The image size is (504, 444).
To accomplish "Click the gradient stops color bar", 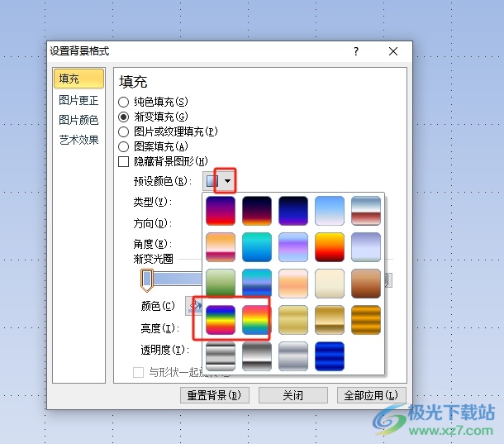I will [x=177, y=279].
